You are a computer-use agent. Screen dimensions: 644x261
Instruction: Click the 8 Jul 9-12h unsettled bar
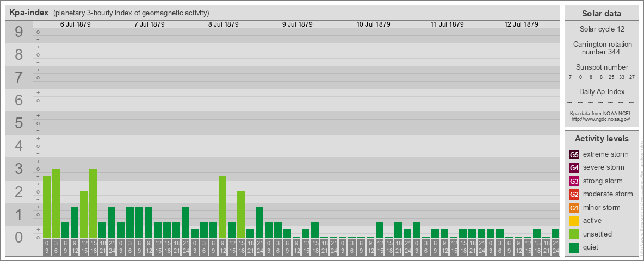click(222, 207)
